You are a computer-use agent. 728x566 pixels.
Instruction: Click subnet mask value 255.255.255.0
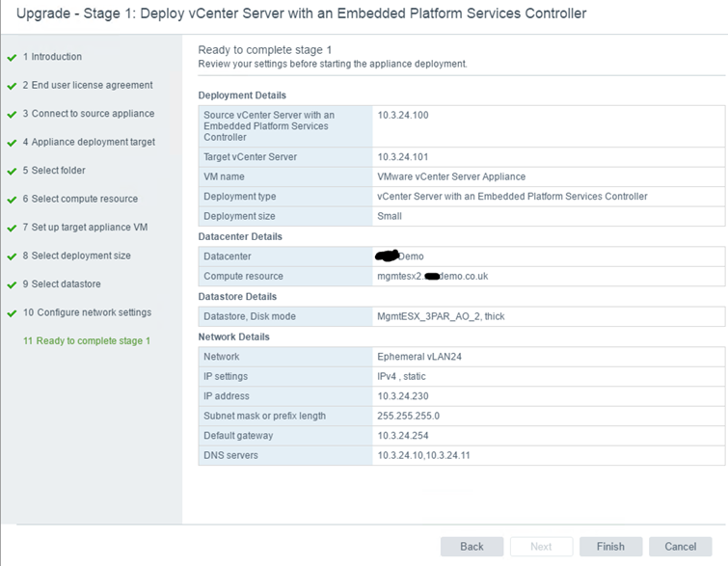(x=408, y=416)
